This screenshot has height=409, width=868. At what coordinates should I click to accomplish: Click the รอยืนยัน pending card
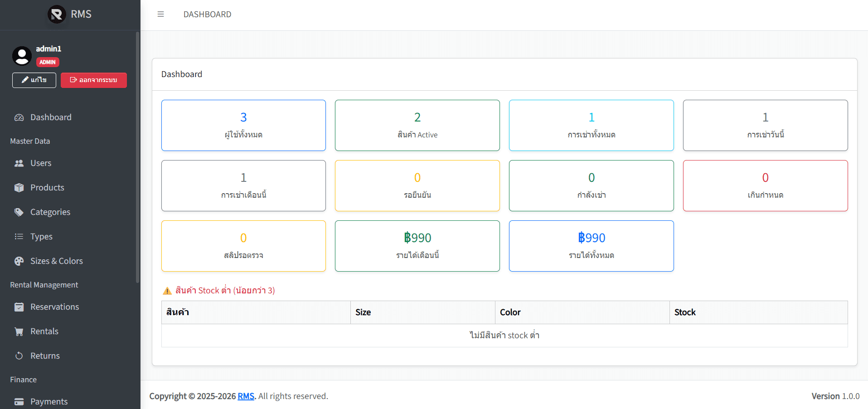417,186
